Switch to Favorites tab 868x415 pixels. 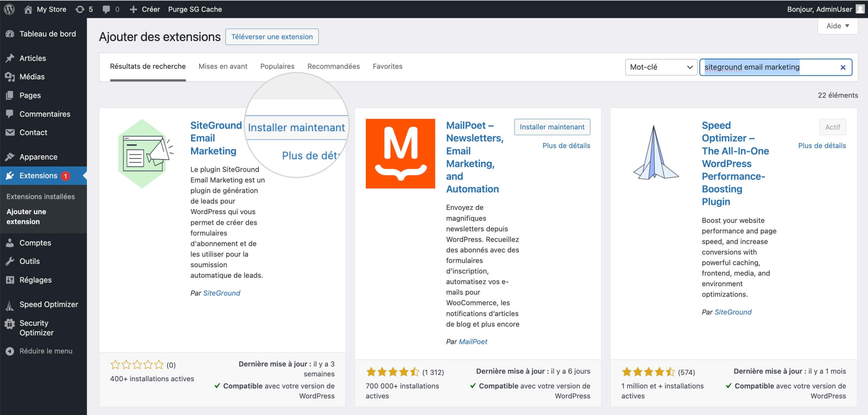(x=388, y=66)
